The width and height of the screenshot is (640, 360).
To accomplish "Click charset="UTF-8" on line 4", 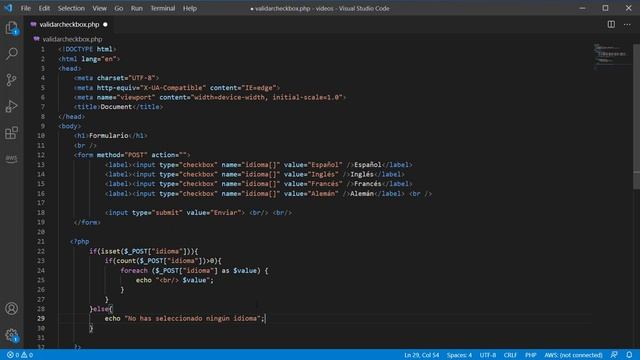I will click(126, 78).
